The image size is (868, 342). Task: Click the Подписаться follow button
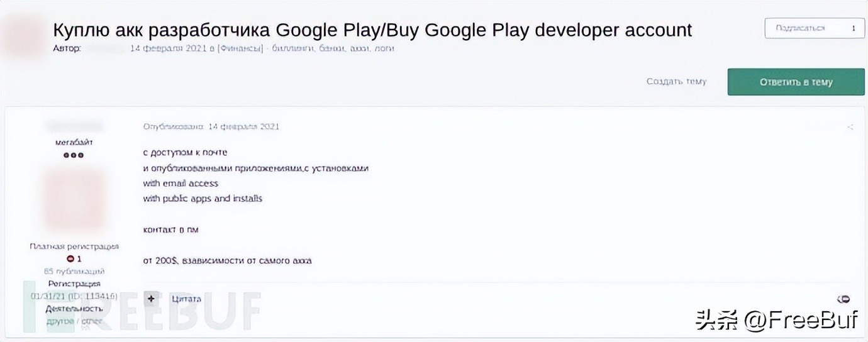[x=814, y=28]
